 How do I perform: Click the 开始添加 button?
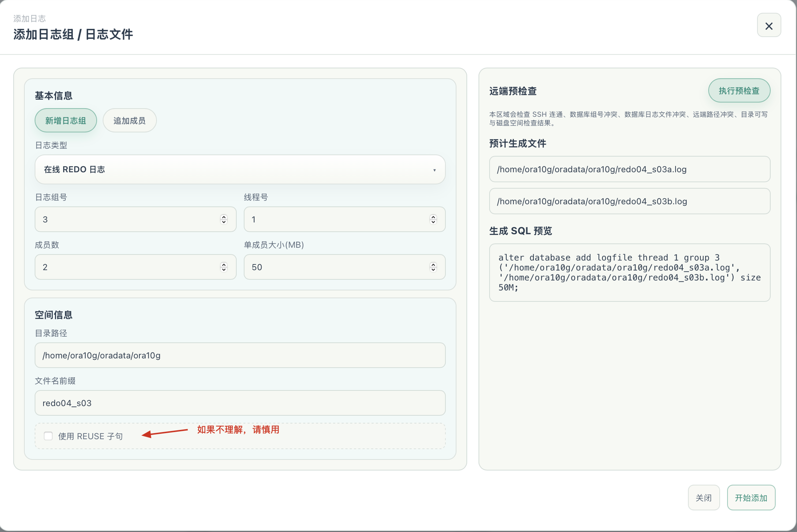[751, 497]
